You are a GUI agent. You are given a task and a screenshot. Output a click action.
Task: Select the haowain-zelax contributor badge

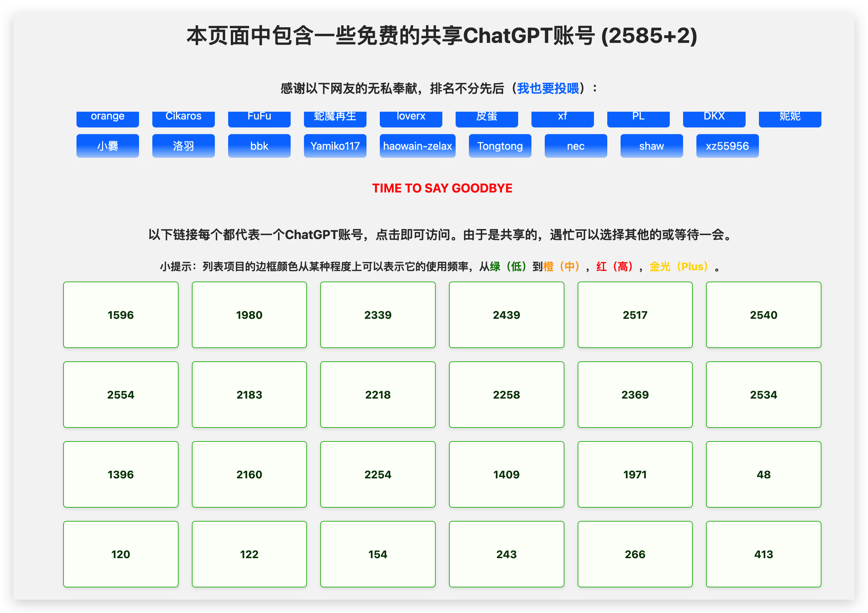(x=417, y=146)
